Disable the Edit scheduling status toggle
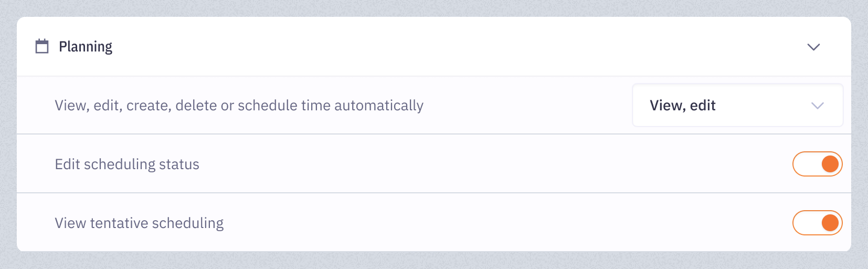Screen dimensions: 868x269 click(x=817, y=164)
